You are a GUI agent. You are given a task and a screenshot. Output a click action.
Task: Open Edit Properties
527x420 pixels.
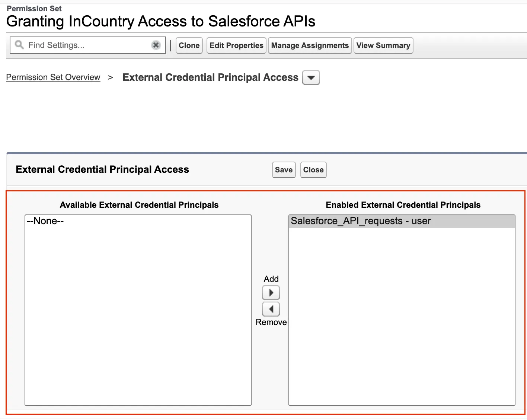236,45
